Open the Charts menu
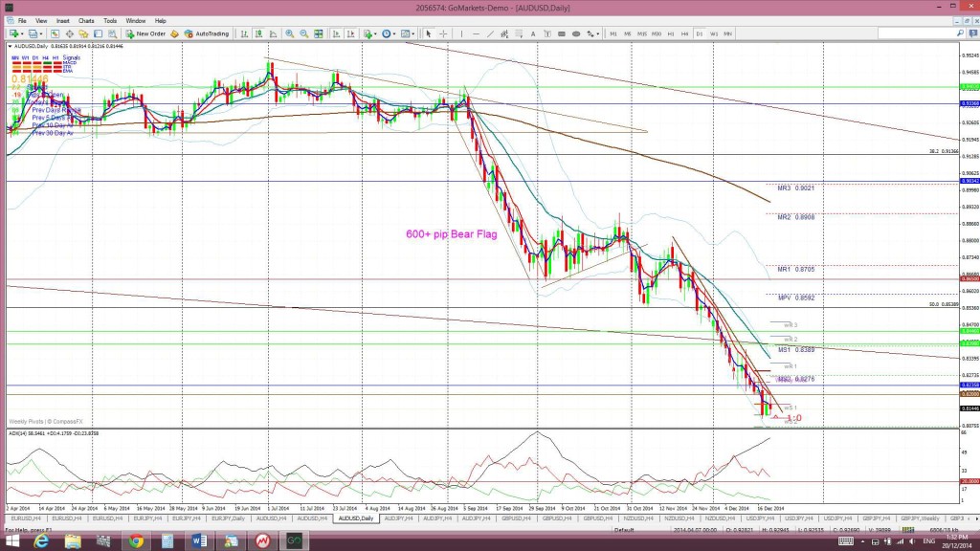 (86, 21)
